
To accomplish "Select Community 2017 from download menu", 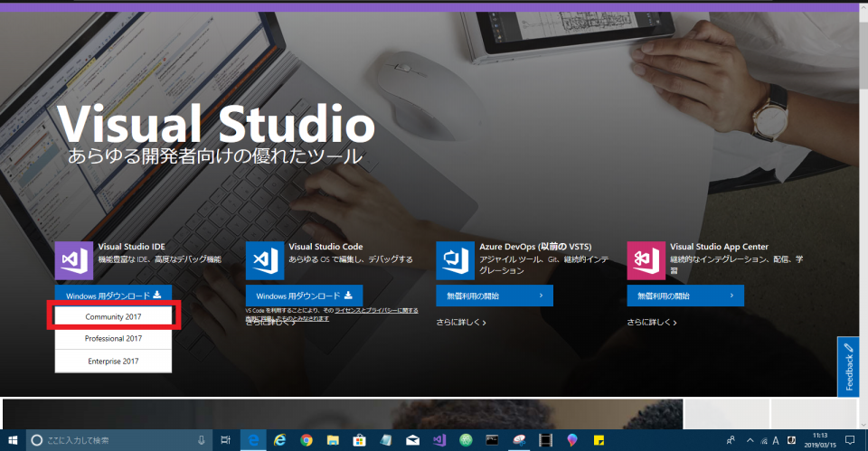I will tap(113, 316).
